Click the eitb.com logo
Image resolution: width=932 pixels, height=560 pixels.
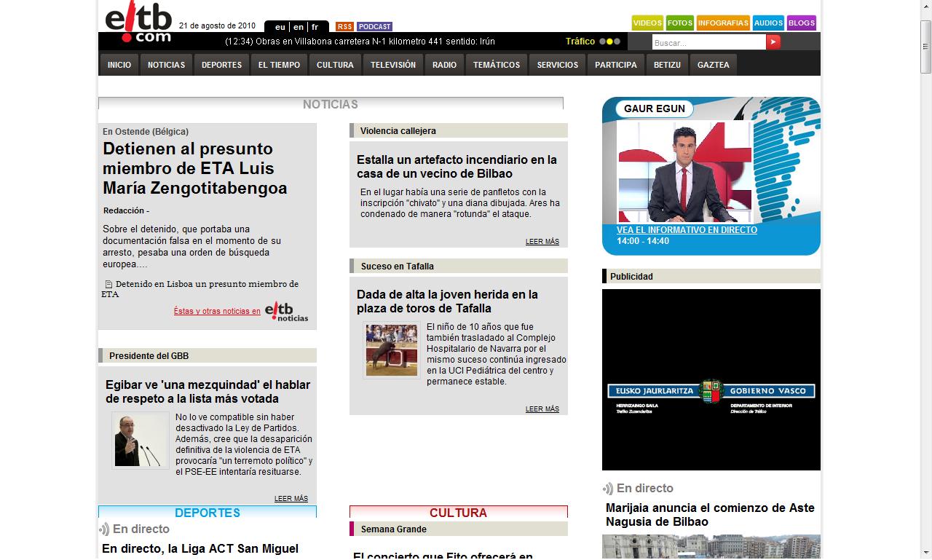pyautogui.click(x=138, y=24)
